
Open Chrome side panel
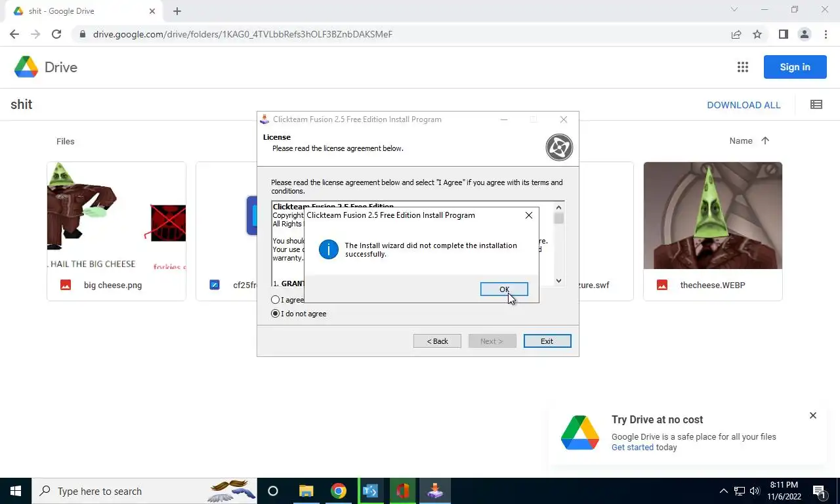pos(784,34)
